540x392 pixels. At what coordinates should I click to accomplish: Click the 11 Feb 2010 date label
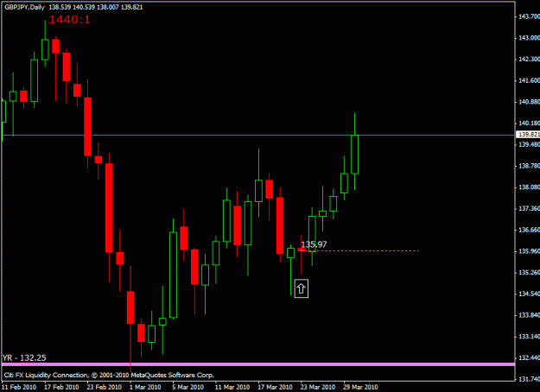(19, 387)
